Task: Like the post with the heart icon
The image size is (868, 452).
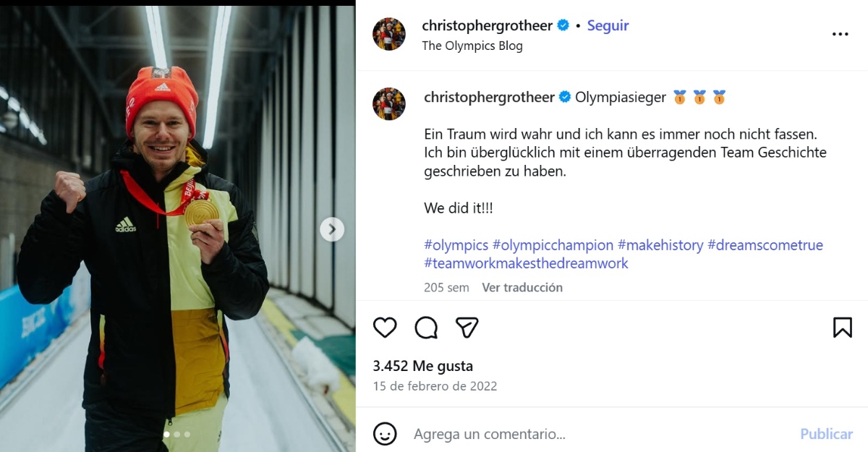Action: [385, 328]
